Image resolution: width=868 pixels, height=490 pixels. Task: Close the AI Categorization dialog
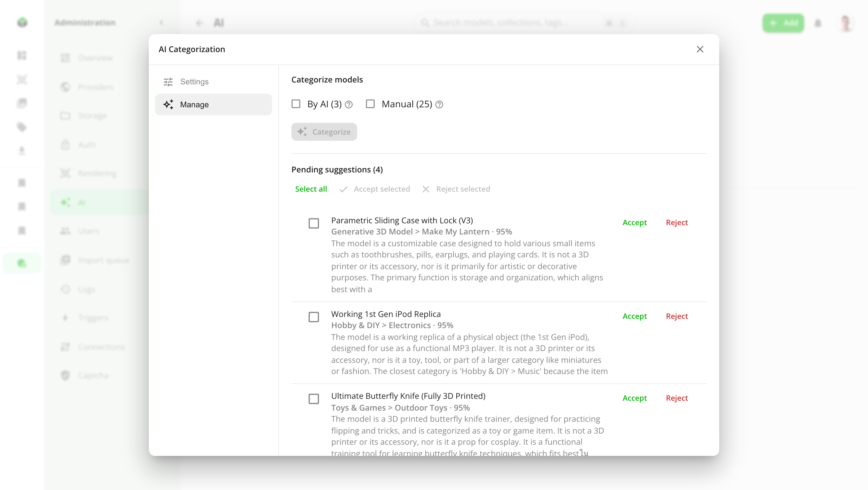(x=700, y=49)
